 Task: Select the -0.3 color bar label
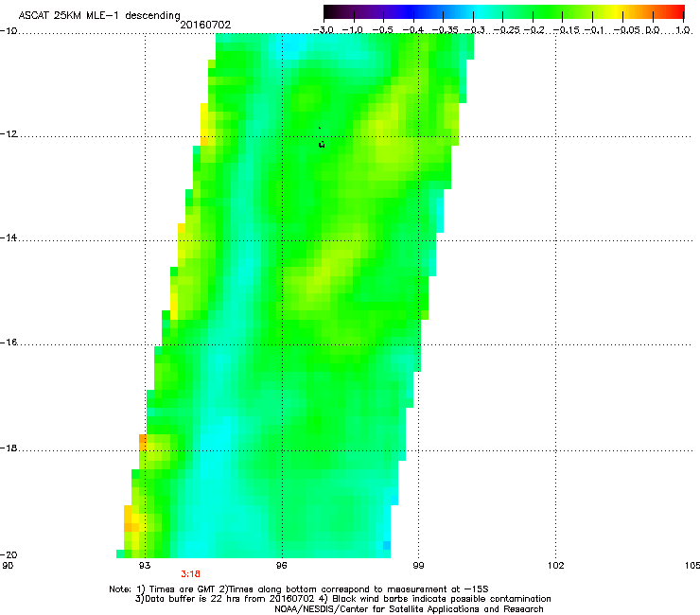475,30
